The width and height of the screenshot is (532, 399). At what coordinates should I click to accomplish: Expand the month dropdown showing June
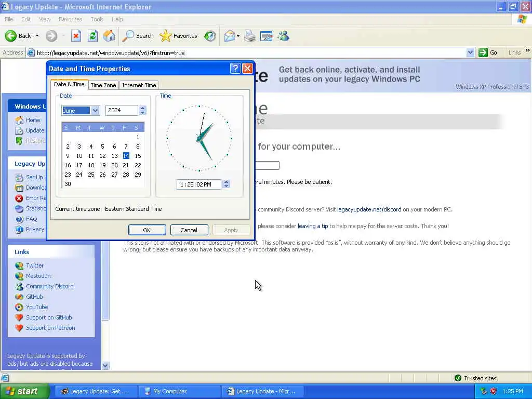95,110
